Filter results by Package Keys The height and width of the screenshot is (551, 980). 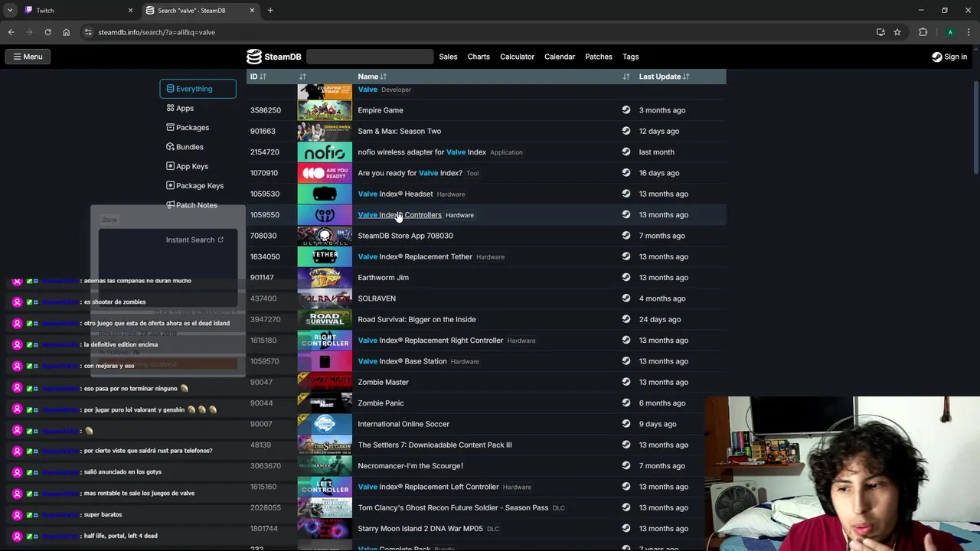[x=195, y=185]
